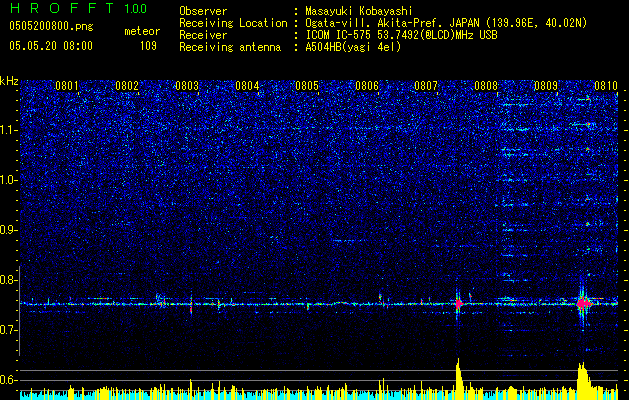Click the date stamp 05.05.20 08:00

click(51, 46)
